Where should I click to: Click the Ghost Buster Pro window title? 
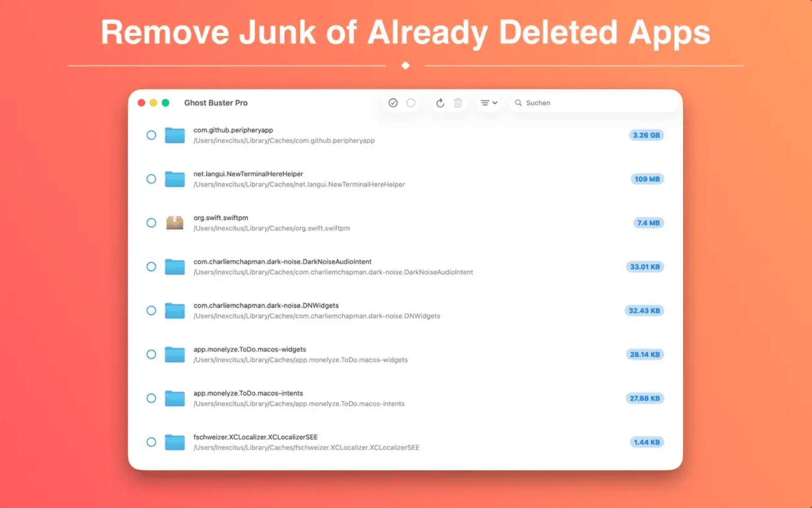pyautogui.click(x=216, y=103)
